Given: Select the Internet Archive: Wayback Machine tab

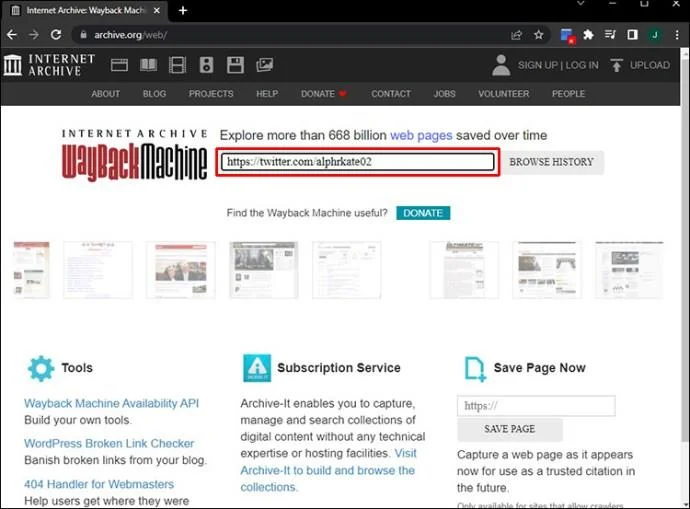Looking at the screenshot, I should 84,10.
